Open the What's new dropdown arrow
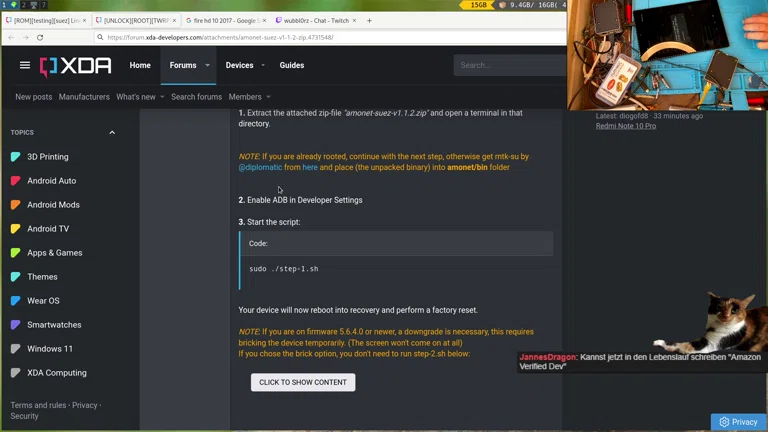Screen dimensions: 768x432 coord(164,97)
